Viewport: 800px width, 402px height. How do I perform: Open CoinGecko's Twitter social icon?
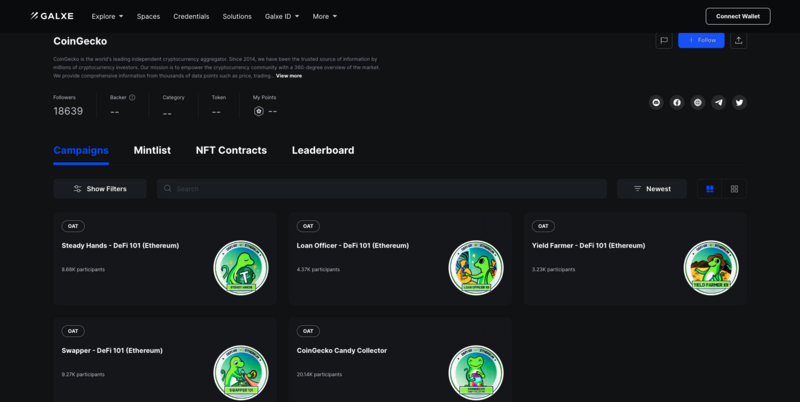(x=739, y=103)
